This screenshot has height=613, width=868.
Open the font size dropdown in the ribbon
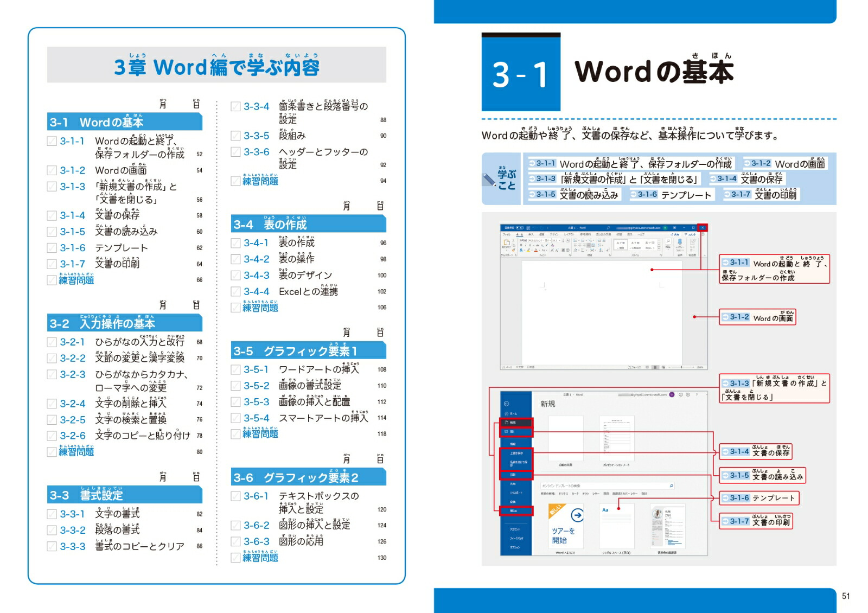pos(560,240)
